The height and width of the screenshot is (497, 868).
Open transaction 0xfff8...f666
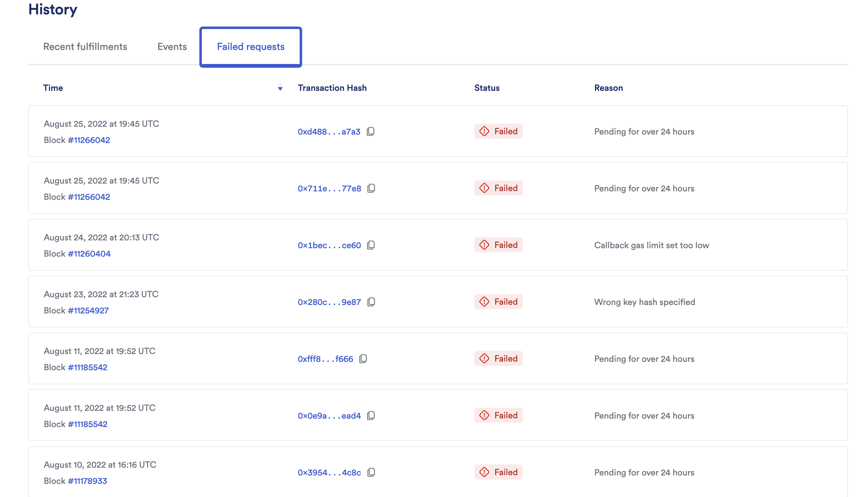pos(326,358)
